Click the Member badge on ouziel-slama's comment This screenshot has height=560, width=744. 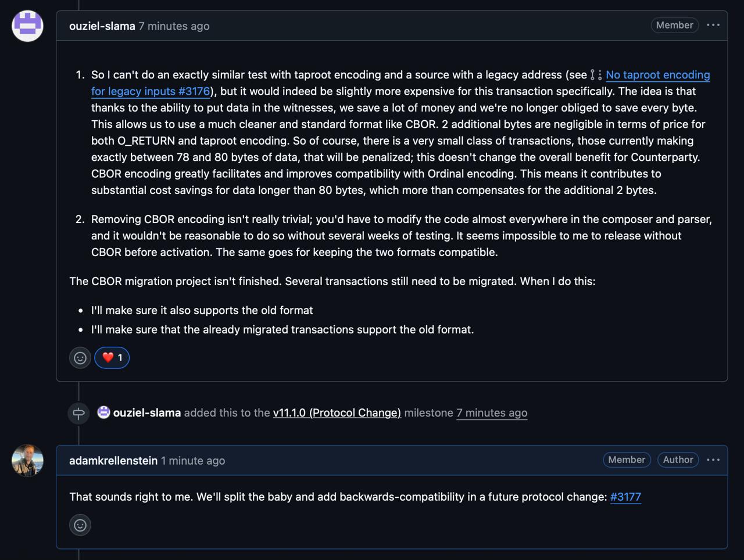674,25
